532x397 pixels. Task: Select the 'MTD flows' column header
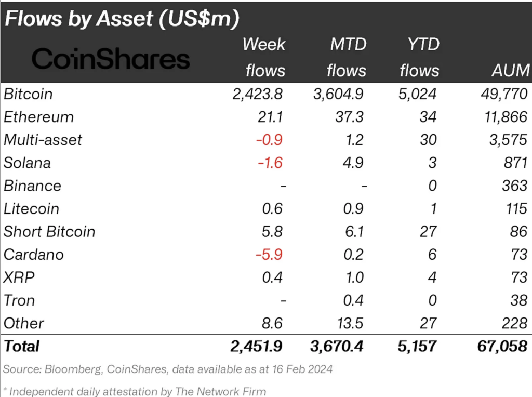[x=347, y=57]
